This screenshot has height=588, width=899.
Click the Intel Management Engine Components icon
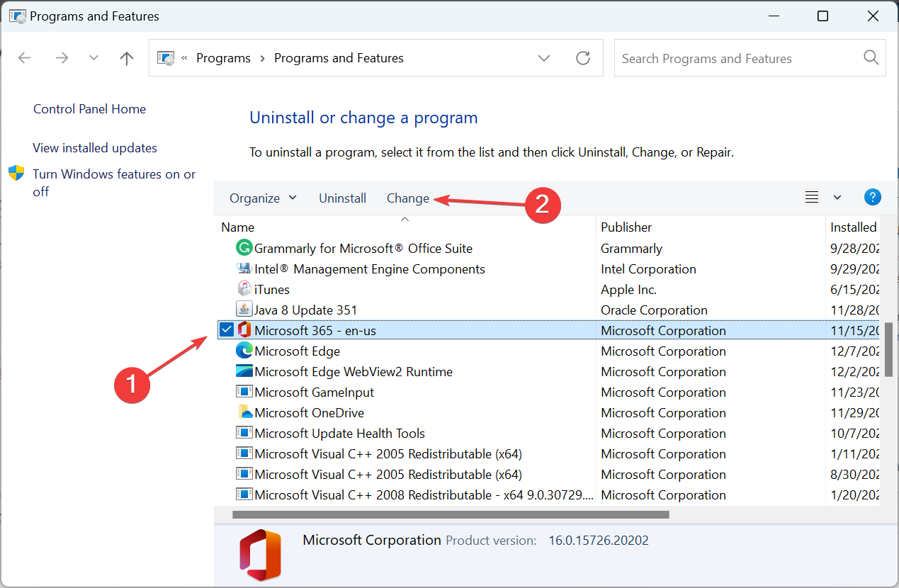click(244, 268)
